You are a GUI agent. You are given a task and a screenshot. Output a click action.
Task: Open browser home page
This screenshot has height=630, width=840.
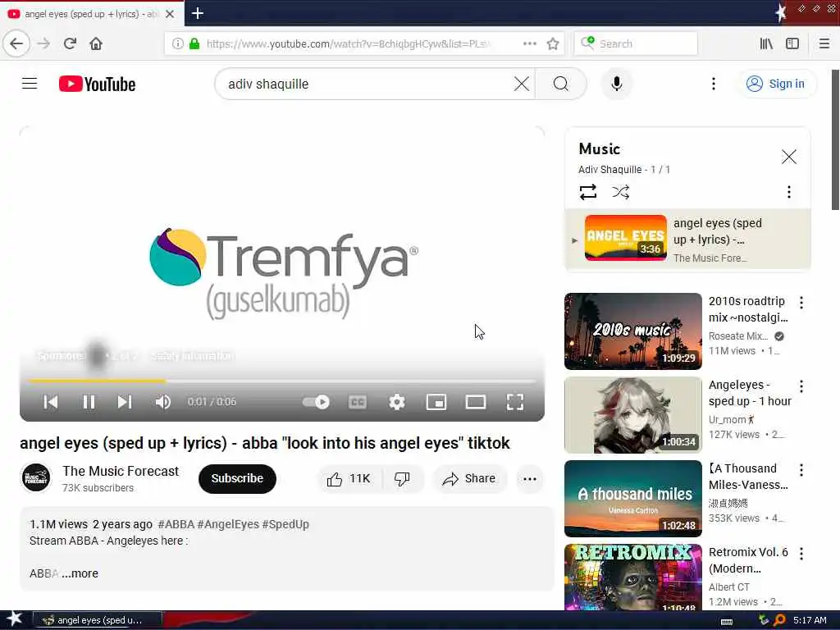[96, 43]
